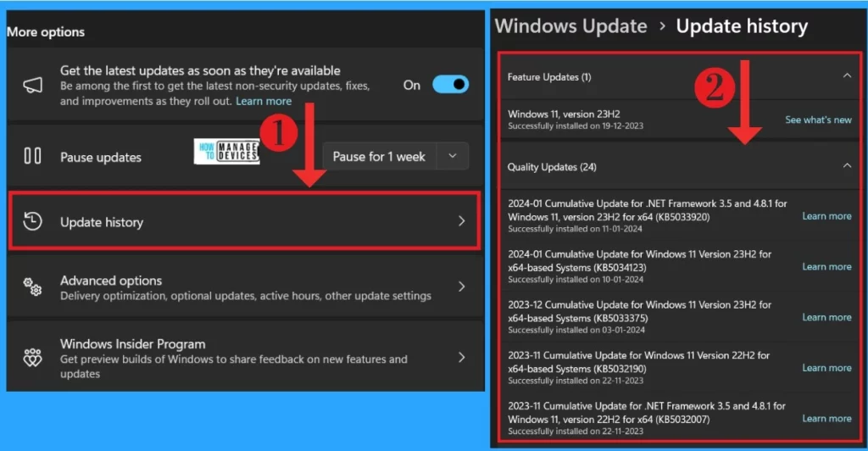Toggle off get latest updates switch

click(450, 85)
